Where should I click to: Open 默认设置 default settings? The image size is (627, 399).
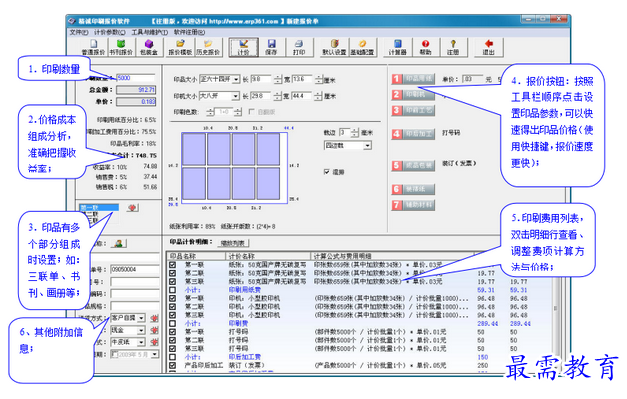[334, 47]
